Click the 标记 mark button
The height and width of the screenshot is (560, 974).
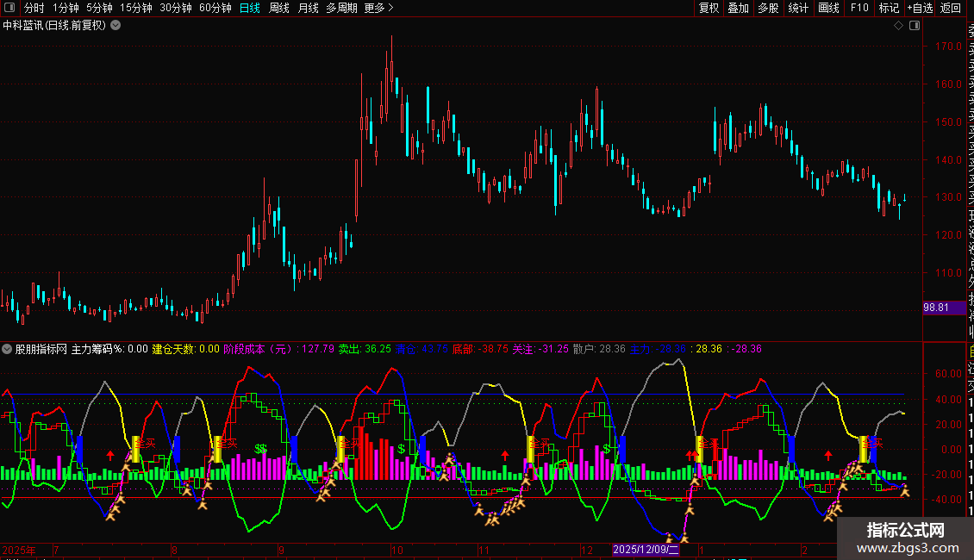[889, 8]
